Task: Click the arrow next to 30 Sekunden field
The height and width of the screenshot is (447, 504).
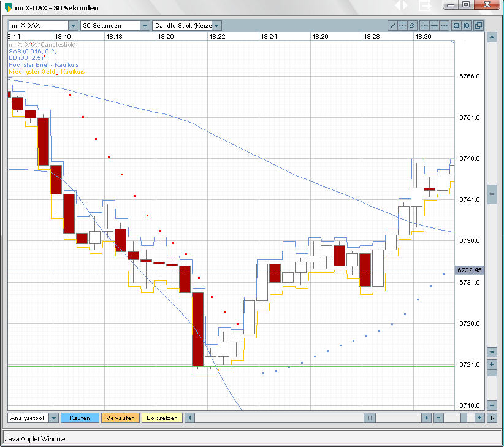Action: coord(145,25)
